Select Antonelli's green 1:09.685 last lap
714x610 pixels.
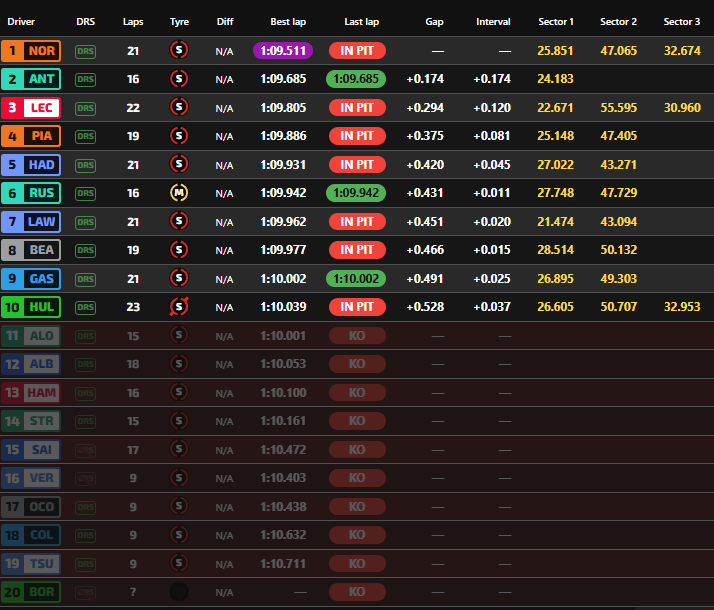[x=357, y=79]
